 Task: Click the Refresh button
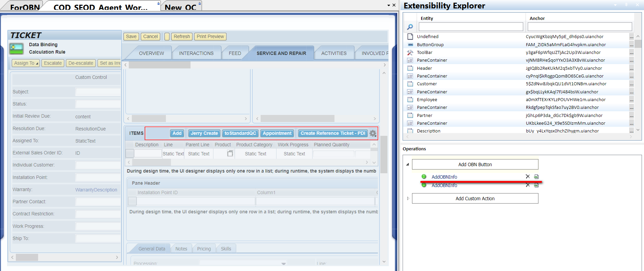182,37
